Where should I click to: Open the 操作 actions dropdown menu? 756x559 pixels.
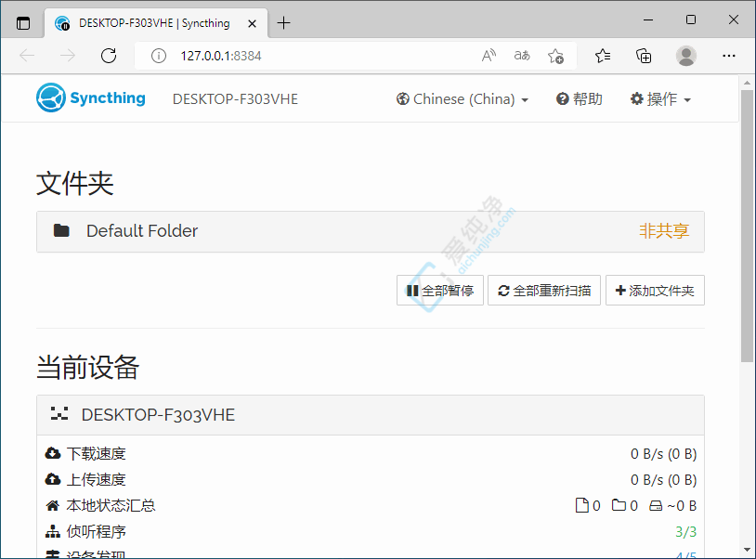click(x=660, y=99)
